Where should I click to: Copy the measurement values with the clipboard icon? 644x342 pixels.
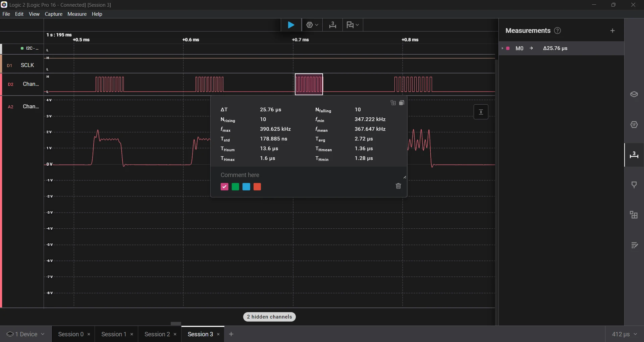402,103
